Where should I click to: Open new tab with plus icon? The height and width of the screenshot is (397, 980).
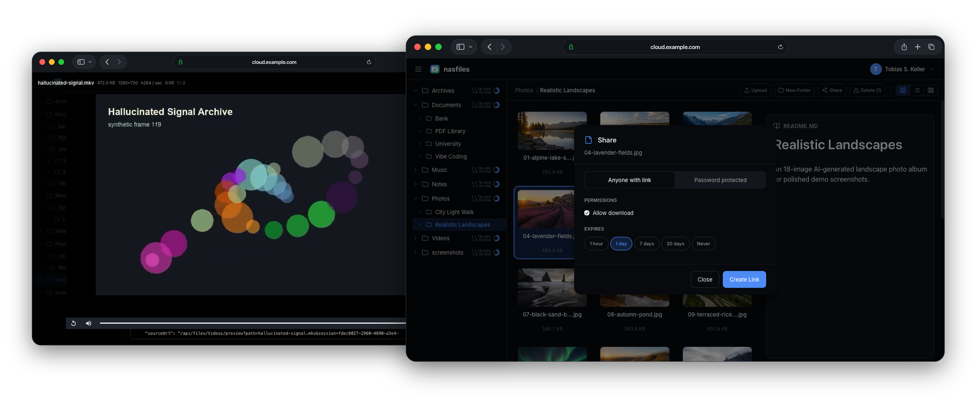[917, 47]
